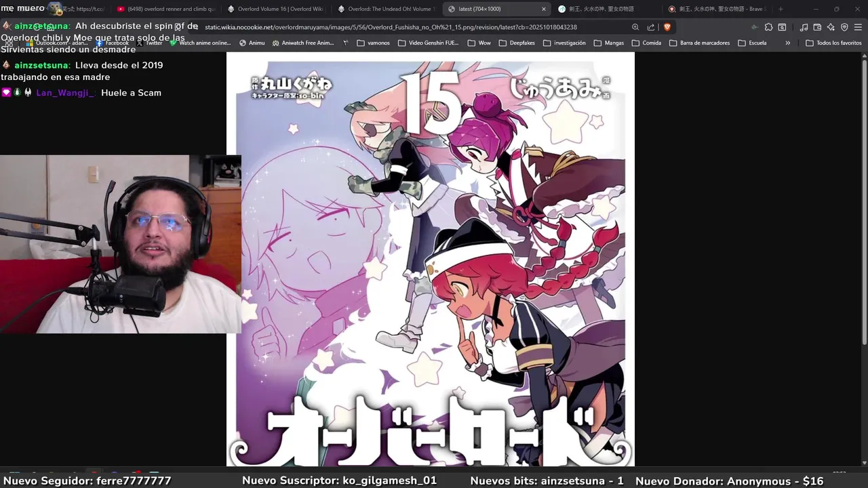Open the Twitter bookmark
868x488 pixels.
pyautogui.click(x=149, y=43)
